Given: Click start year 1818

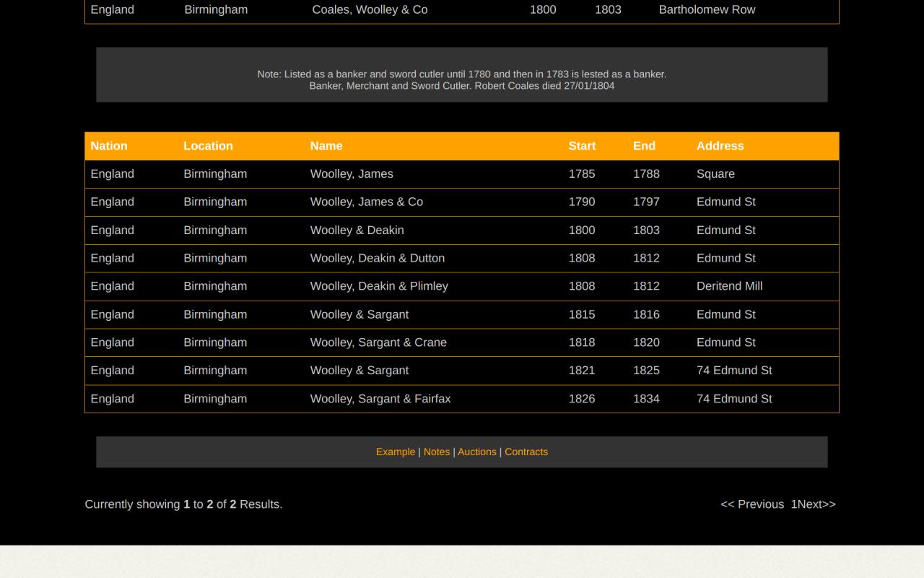Looking at the screenshot, I should pyautogui.click(x=582, y=342).
